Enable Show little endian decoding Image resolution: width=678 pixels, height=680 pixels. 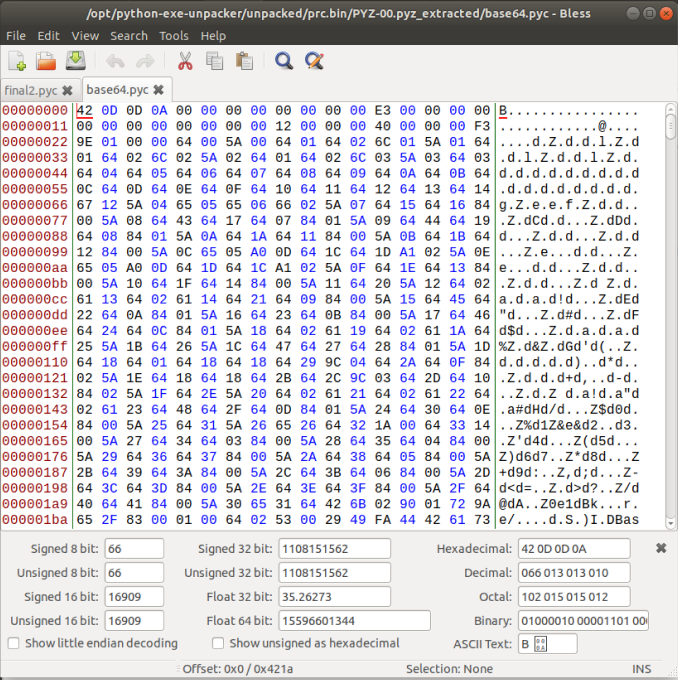(x=15, y=643)
